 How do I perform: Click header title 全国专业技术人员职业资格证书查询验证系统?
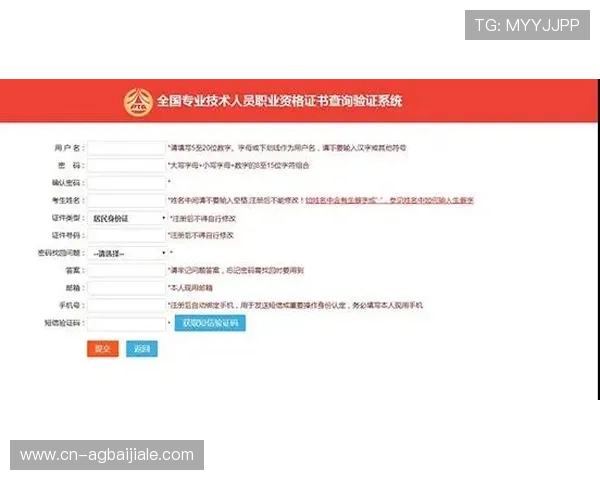tap(279, 101)
